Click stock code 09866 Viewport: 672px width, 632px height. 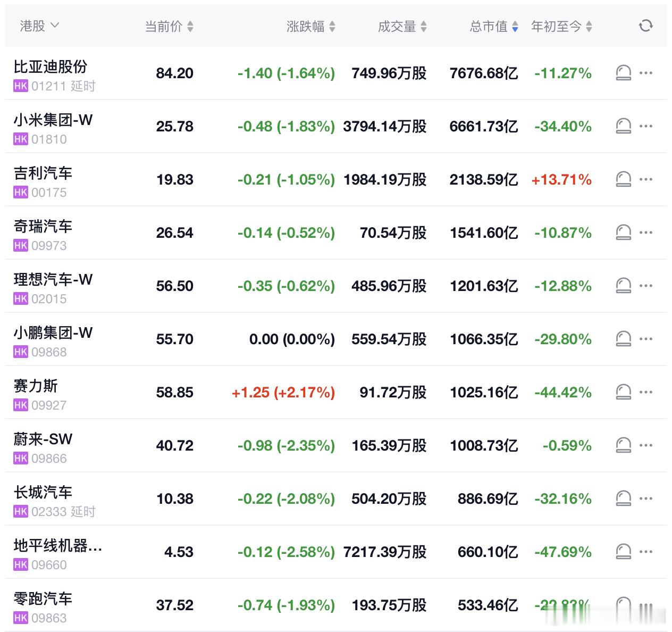pyautogui.click(x=49, y=459)
